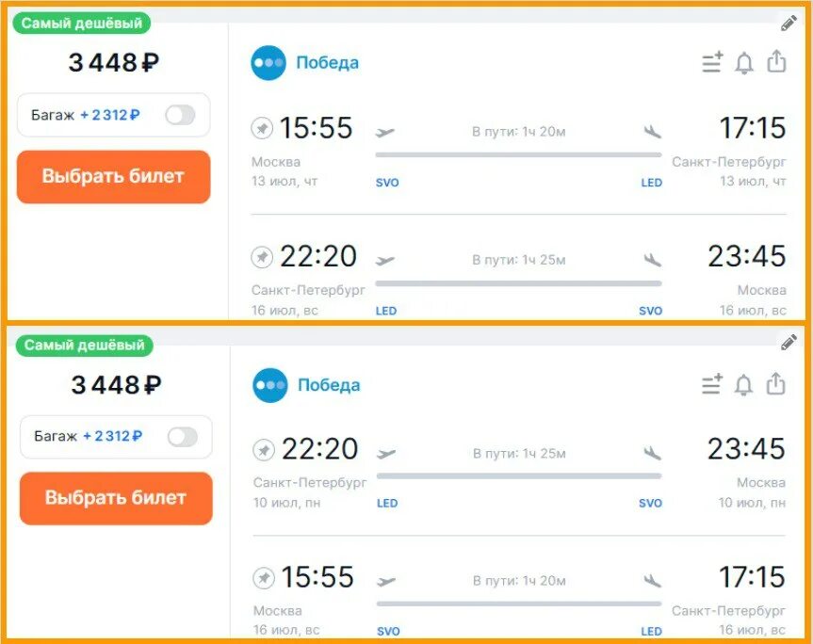Subscribe to price alerts on the bottom ticket

(x=744, y=385)
